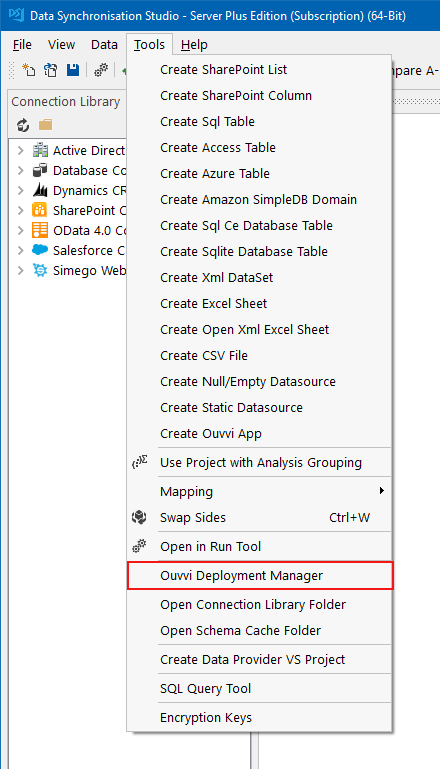
Task: Click the toolbar drag grip handle
Action: (x=12, y=70)
